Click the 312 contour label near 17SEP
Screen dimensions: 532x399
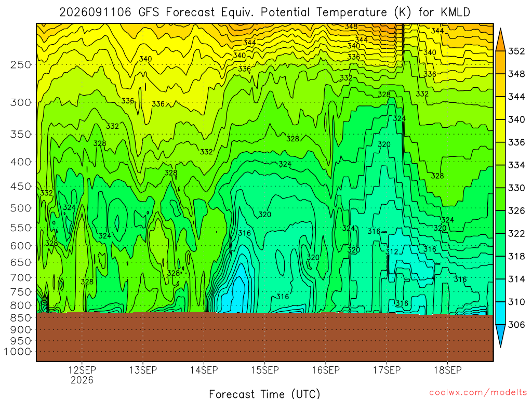tap(392, 252)
